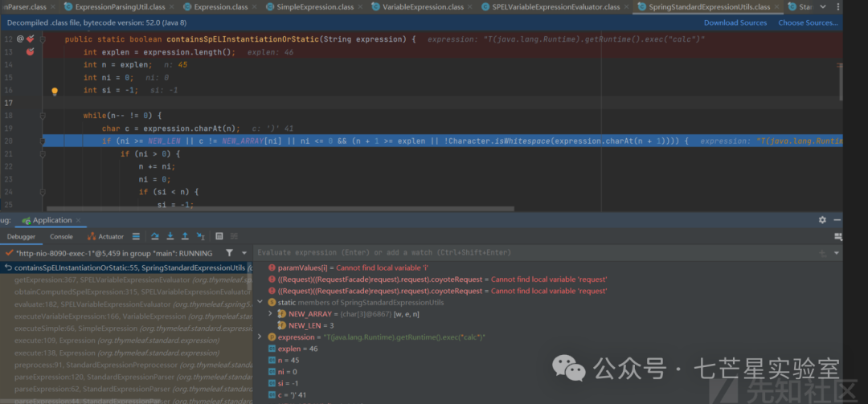
Task: Click Step Out debugger icon
Action: coord(185,236)
